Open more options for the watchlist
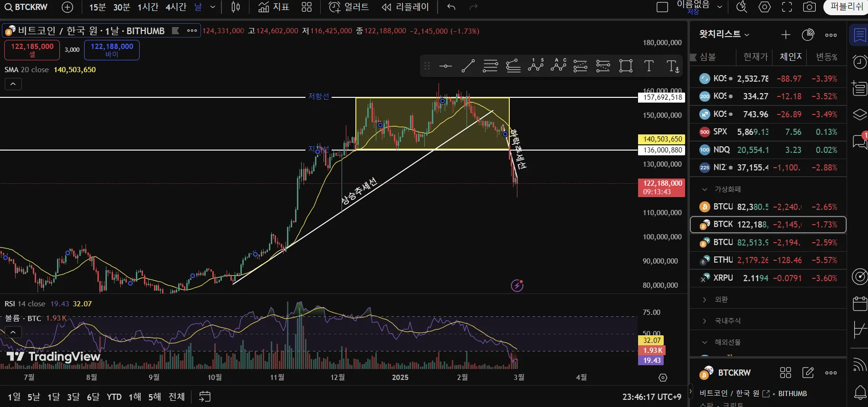Screen dimensions: 868x407 point(831,35)
